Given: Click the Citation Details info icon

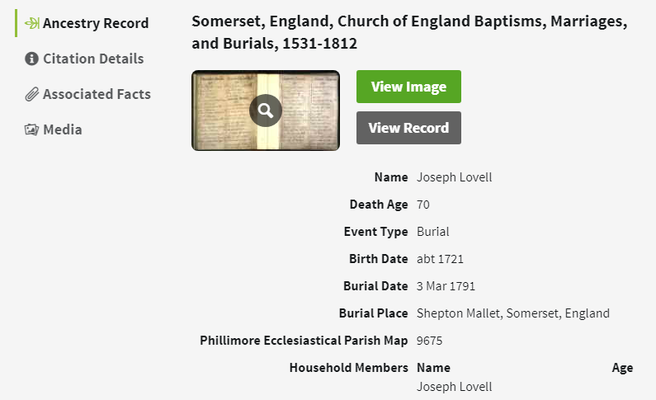Looking at the screenshot, I should 32,59.
